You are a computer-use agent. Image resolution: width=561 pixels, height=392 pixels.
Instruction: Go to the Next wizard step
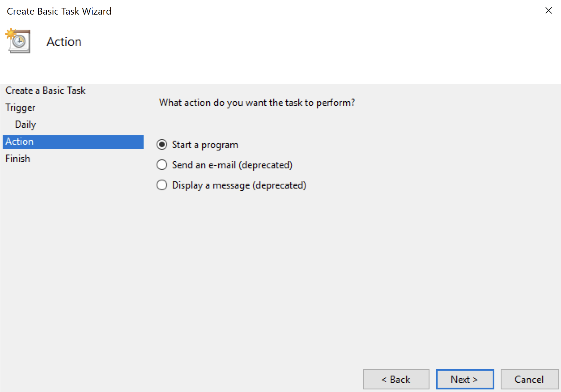pos(465,379)
